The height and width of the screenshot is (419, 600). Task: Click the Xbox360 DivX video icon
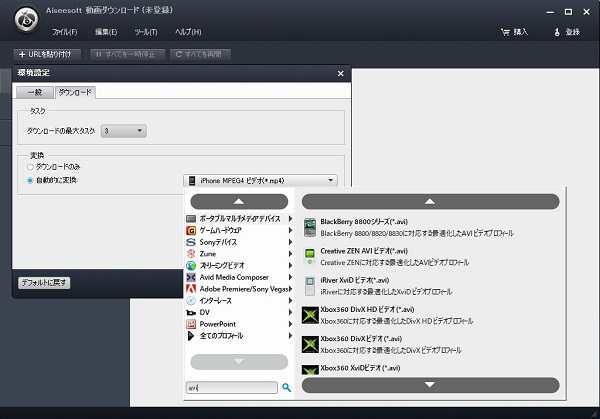(x=310, y=344)
